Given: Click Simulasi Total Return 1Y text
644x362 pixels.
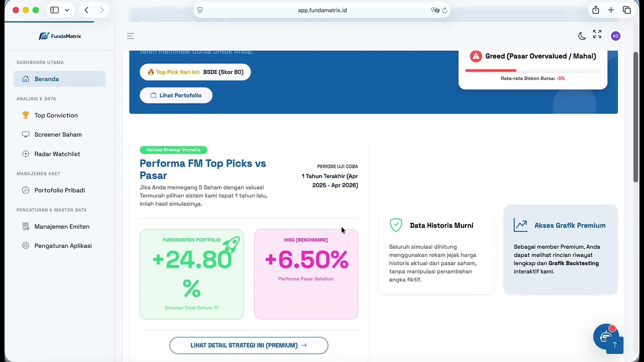Looking at the screenshot, I should [192, 308].
